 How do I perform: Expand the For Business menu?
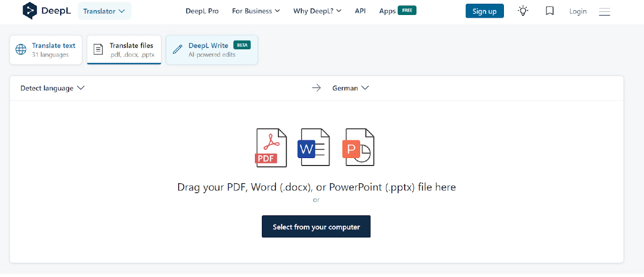256,11
